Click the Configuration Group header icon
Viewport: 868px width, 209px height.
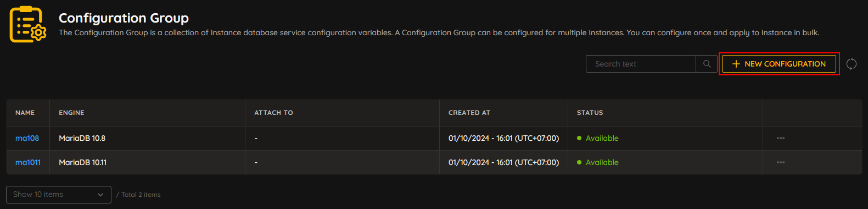[28, 24]
